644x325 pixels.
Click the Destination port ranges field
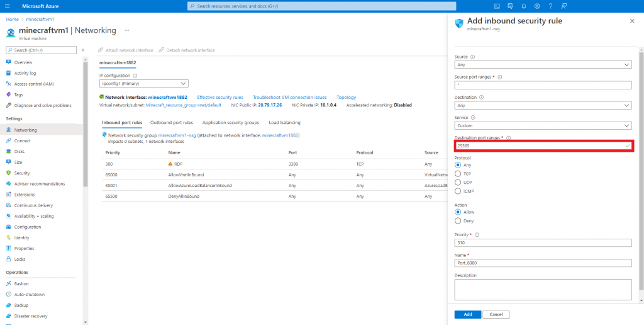[x=541, y=145]
